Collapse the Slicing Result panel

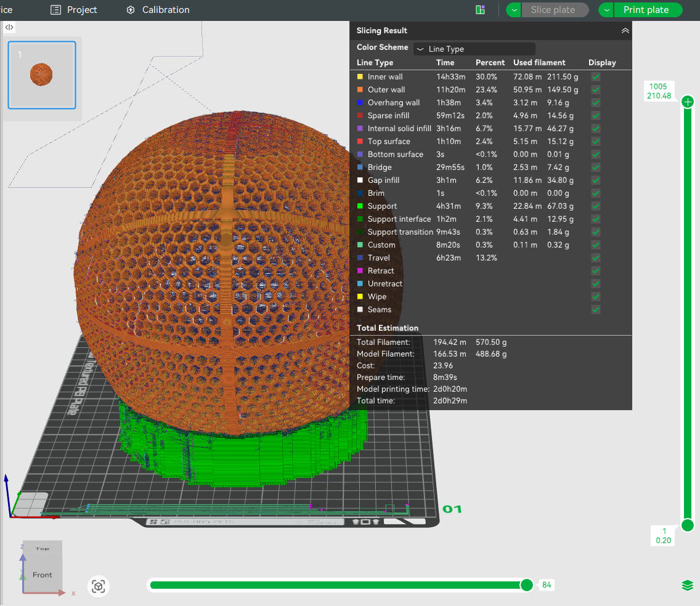click(x=625, y=31)
